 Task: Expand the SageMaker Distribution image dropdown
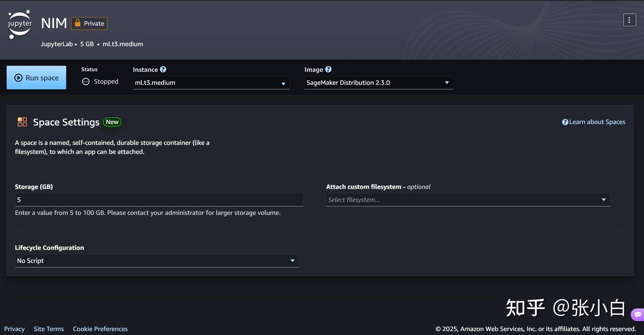379,83
